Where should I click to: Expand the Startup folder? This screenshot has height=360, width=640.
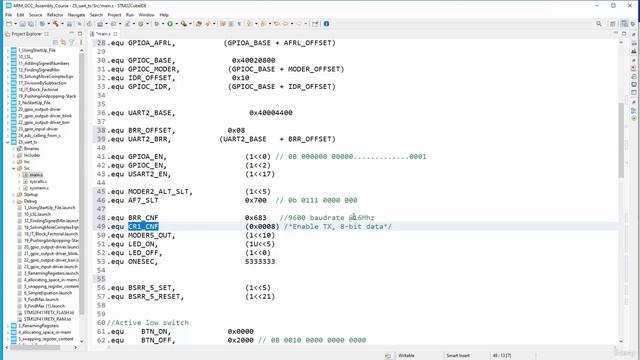[x=13, y=195]
